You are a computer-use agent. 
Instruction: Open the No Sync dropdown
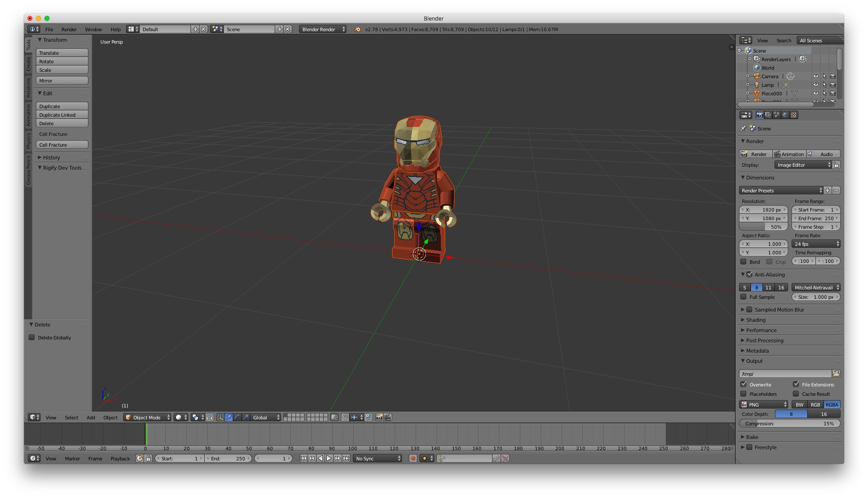[x=378, y=459]
